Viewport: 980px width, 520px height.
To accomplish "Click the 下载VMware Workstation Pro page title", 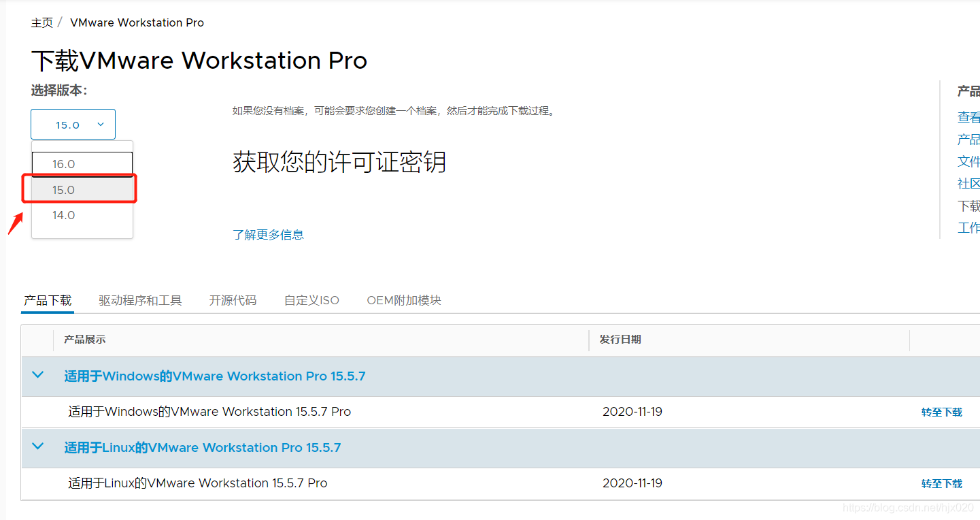I will pyautogui.click(x=199, y=61).
